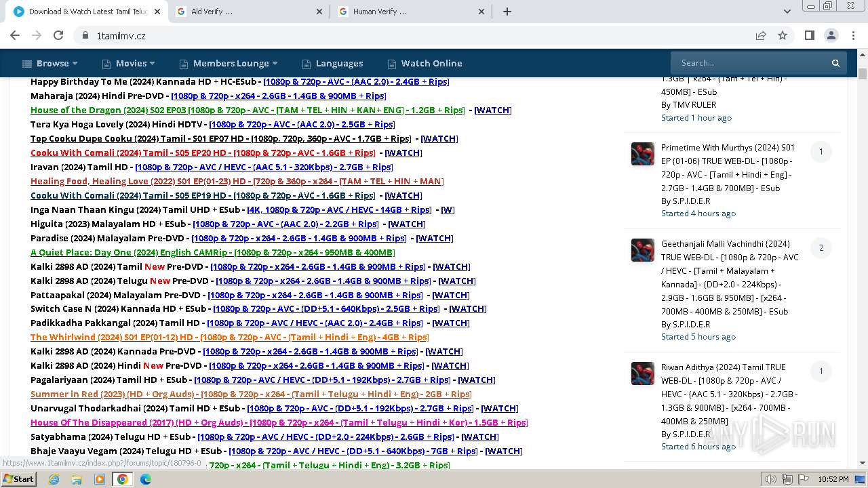Click 'Started 4 hours ago' timestamp
Image resolution: width=868 pixels, height=488 pixels.
(x=698, y=213)
